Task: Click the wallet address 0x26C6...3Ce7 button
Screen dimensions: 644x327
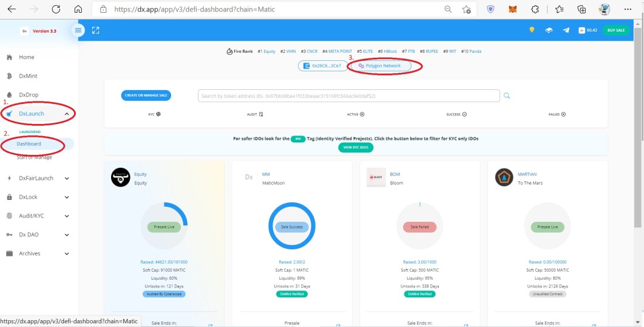Action: (x=322, y=66)
